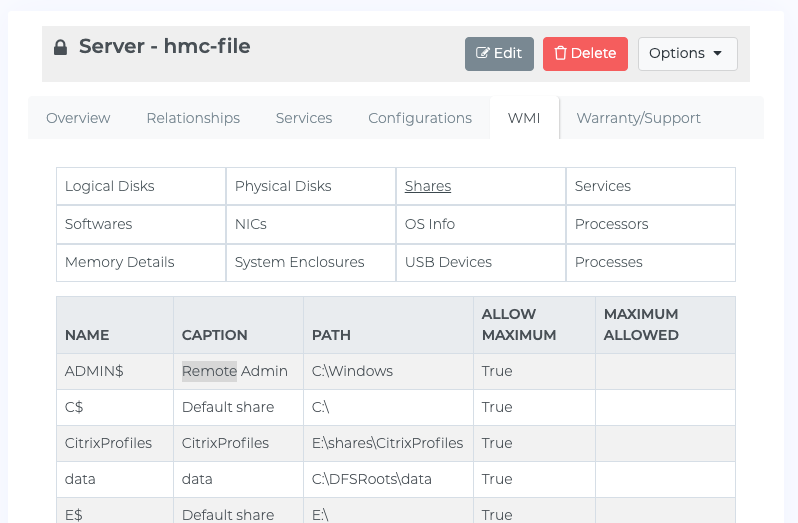This screenshot has width=798, height=523.
Task: Open the Options dropdown menu
Action: point(688,53)
